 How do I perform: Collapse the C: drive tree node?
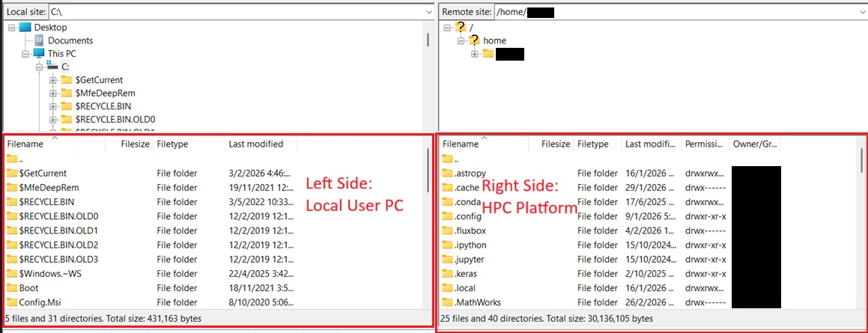[x=39, y=67]
